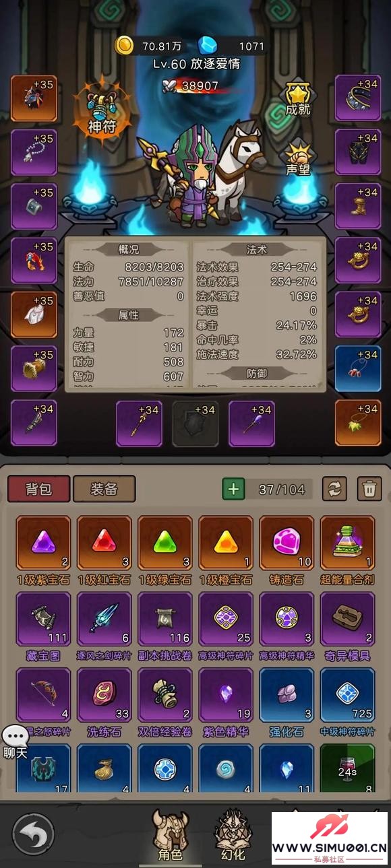Tap the empty shield equipment slot
Viewport: 391px width, 868px height.
click(195, 424)
